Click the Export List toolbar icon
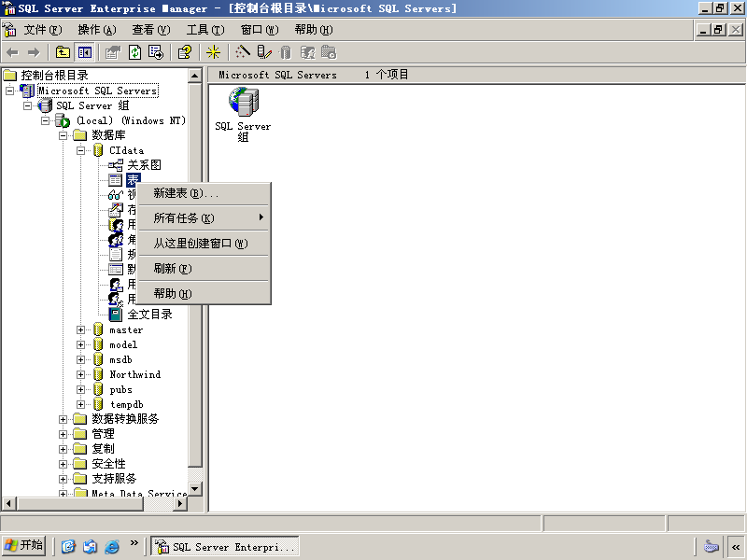Screen dimensions: 747x560 156,52
